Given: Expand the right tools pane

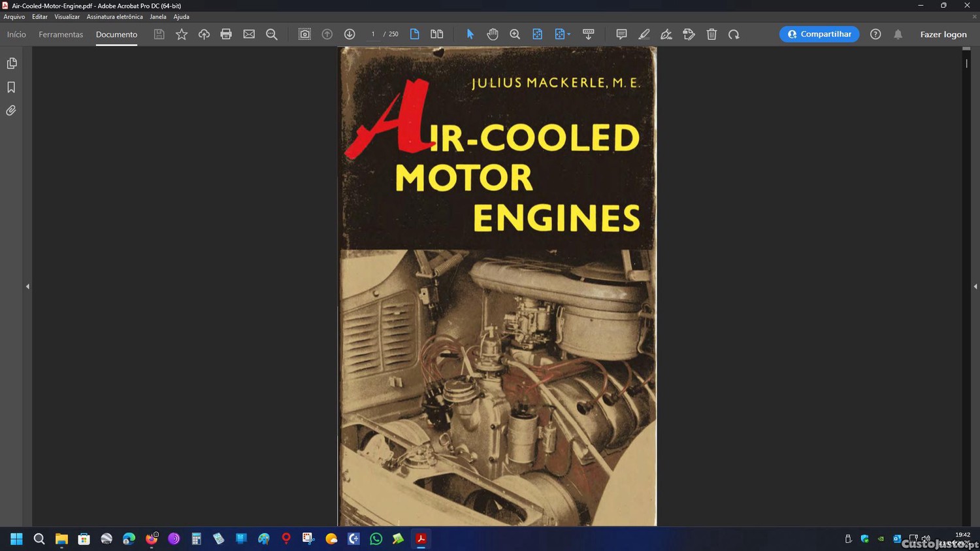Looking at the screenshot, I should (x=975, y=286).
